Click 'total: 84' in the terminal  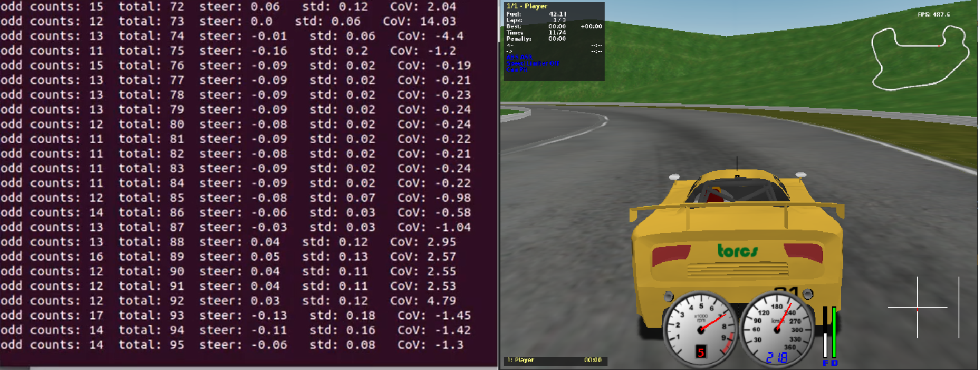pyautogui.click(x=151, y=183)
